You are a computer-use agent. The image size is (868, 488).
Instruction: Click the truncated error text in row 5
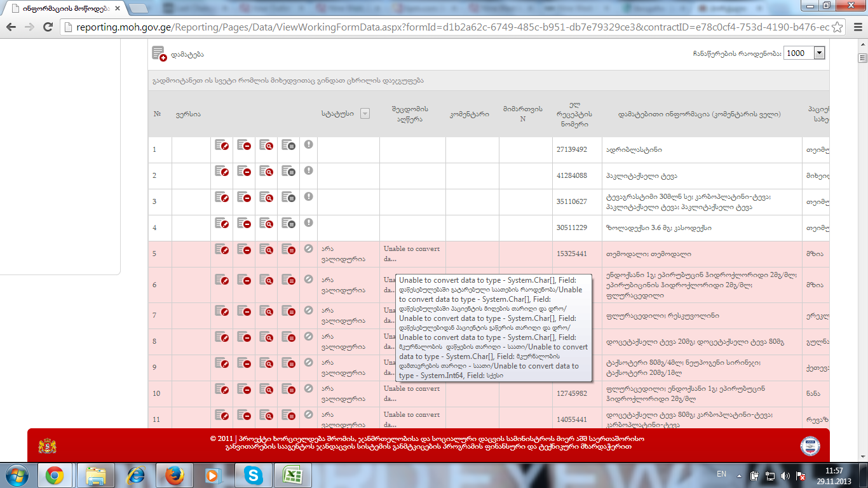[412, 254]
